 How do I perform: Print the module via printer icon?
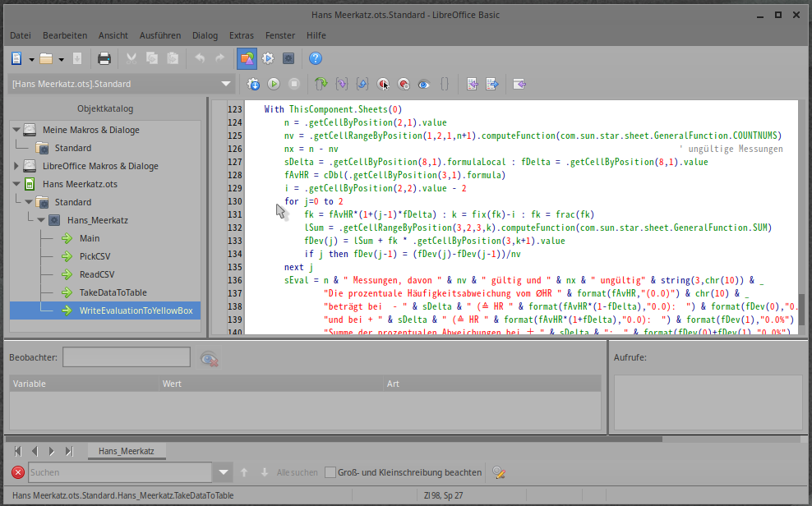[104, 58]
